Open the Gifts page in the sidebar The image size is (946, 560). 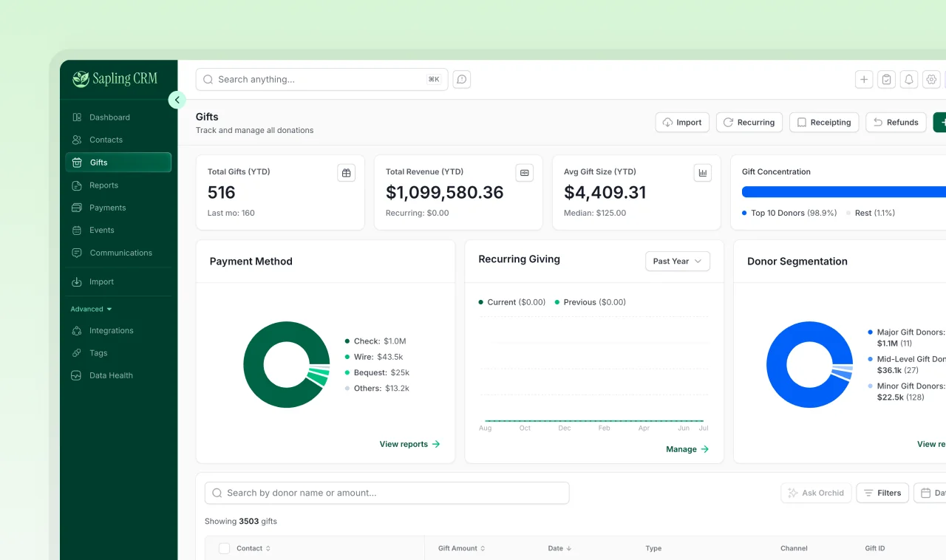[x=118, y=163]
